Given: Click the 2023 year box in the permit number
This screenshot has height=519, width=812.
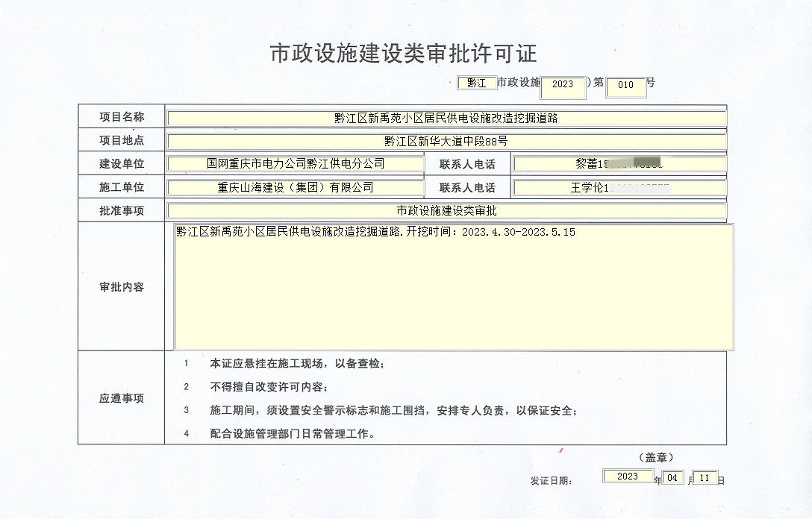Looking at the screenshot, I should click(x=563, y=87).
